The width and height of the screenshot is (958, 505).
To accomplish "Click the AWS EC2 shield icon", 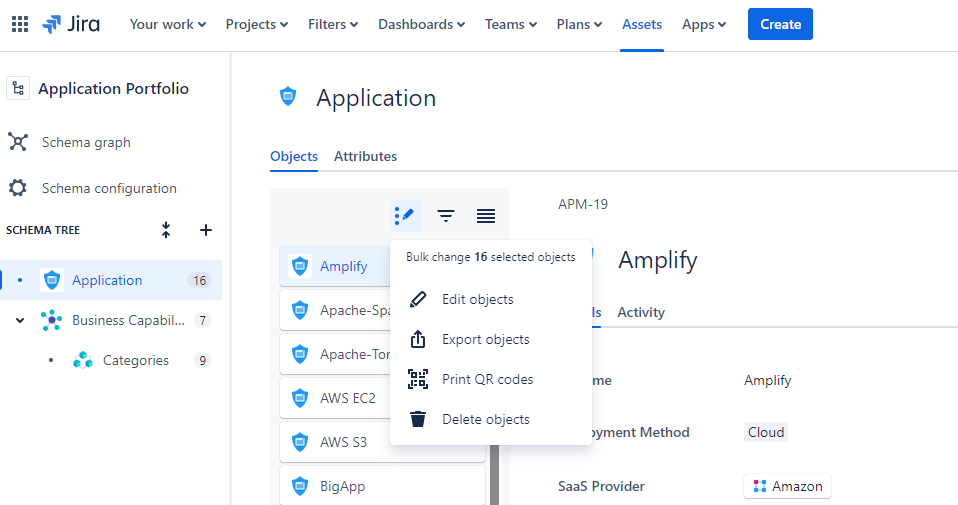I will pos(300,398).
